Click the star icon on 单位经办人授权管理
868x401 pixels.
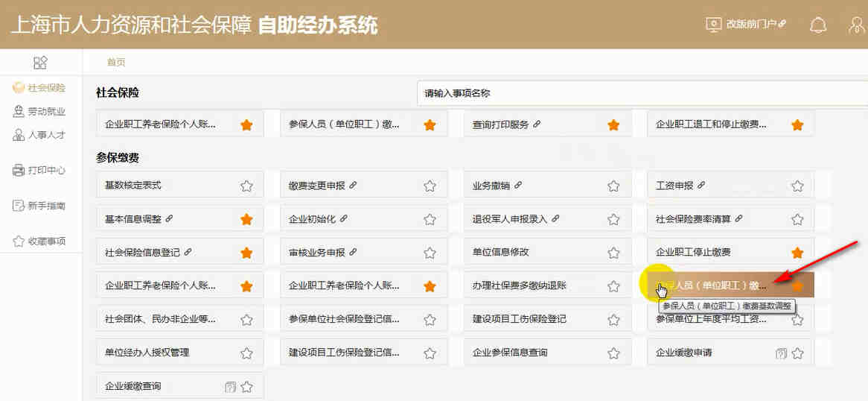(x=246, y=353)
